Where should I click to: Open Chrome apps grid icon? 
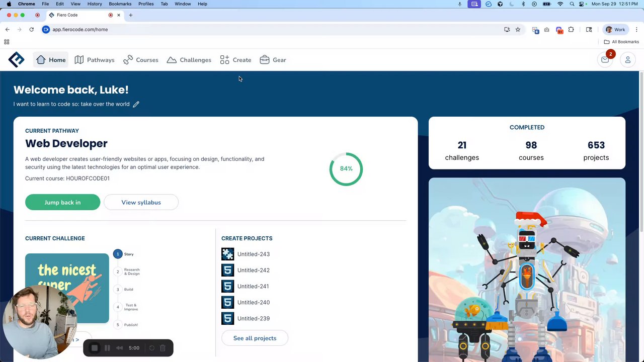tap(7, 42)
